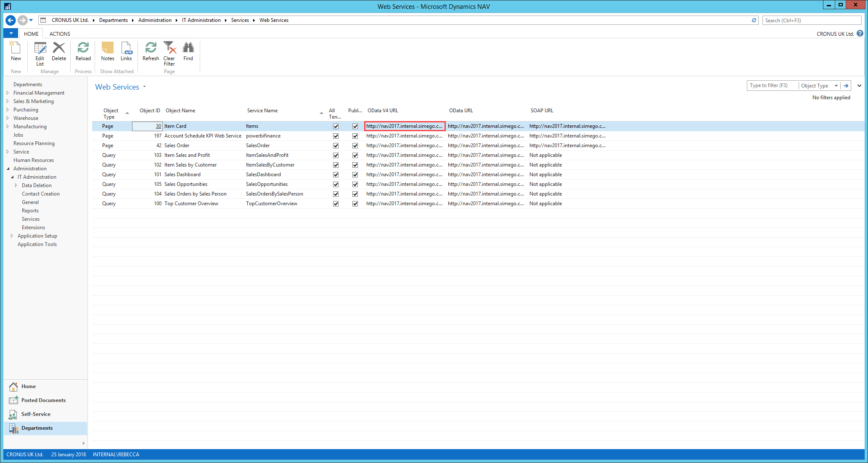Click the Web Services breadcrumb link
This screenshot has width=868, height=463.
tap(274, 20)
